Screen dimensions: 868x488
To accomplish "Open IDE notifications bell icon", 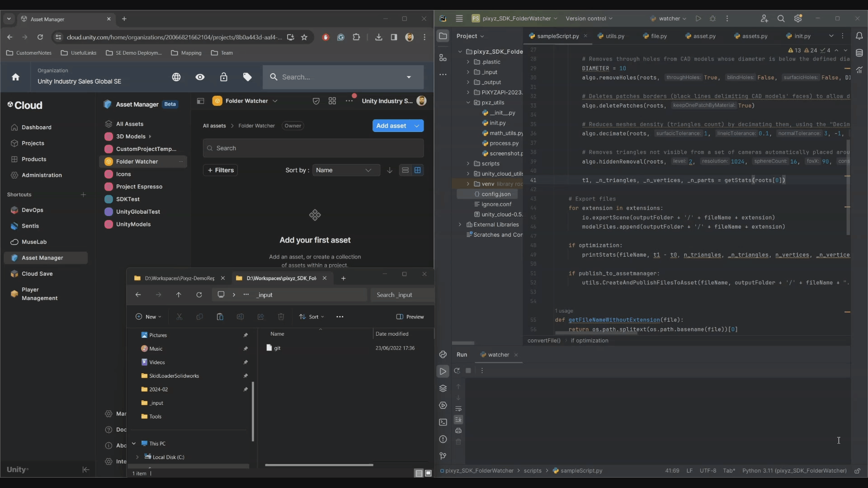I will 859,36.
